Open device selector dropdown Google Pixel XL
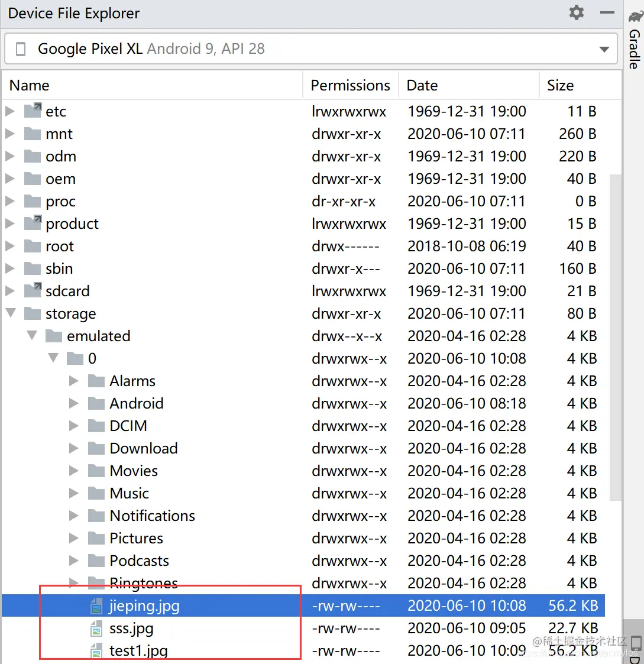Screen dimensions: 644x664 pos(311,48)
